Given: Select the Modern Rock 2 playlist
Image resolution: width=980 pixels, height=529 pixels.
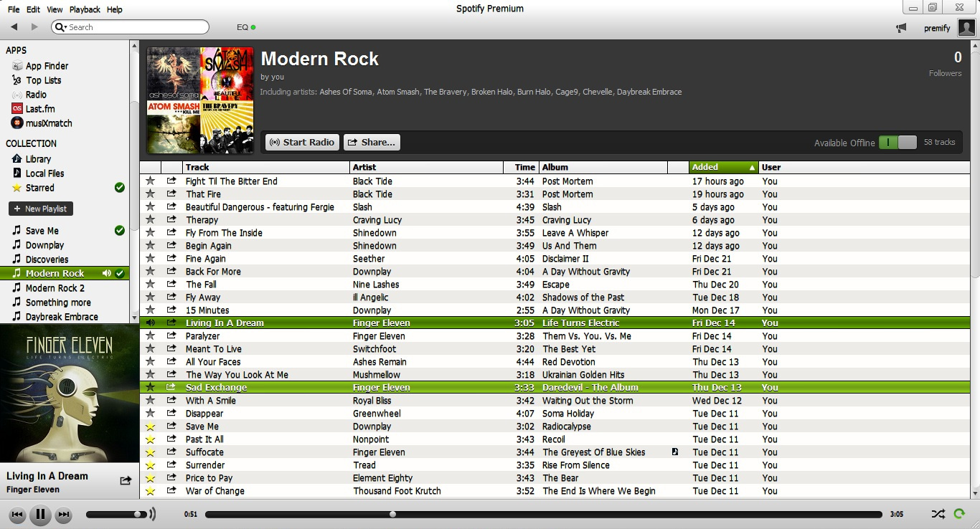Looking at the screenshot, I should (x=55, y=288).
